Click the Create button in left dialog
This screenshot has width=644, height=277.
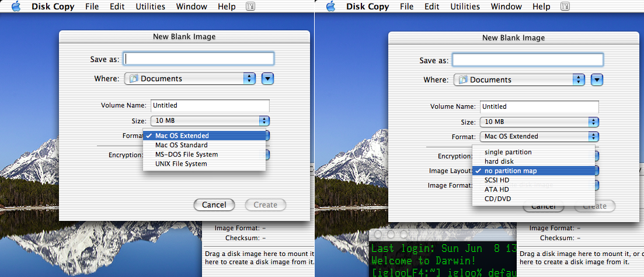point(265,205)
